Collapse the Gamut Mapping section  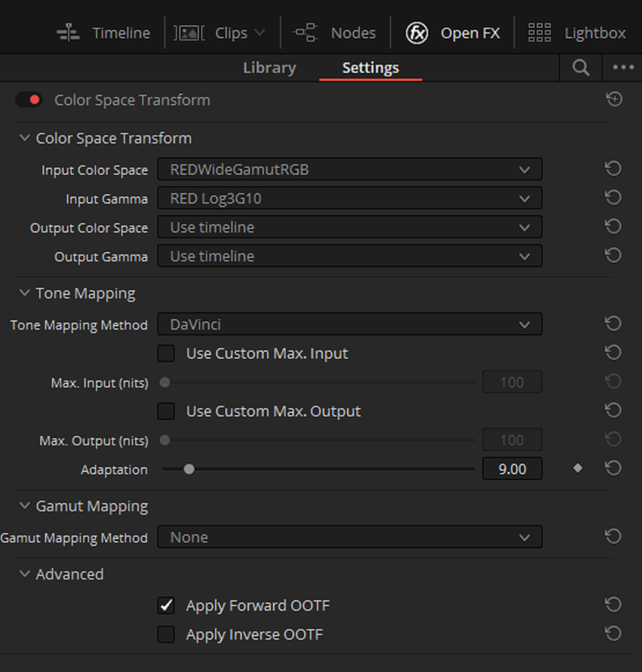click(24, 507)
